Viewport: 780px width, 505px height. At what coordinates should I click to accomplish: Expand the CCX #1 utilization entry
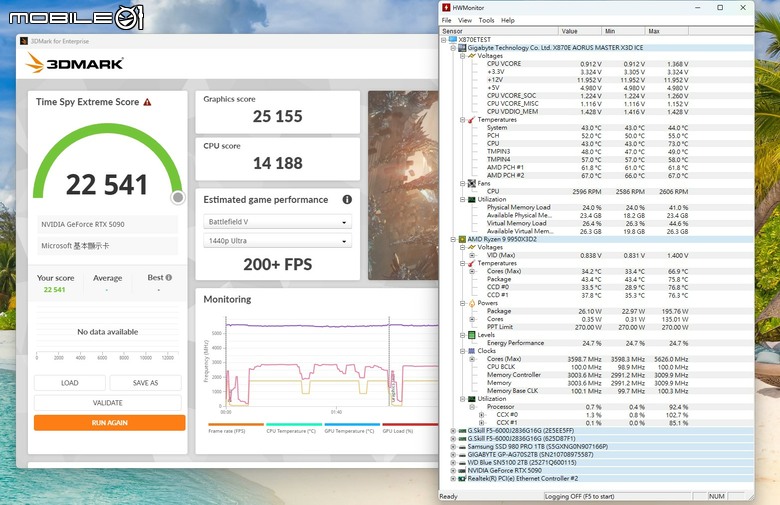coord(482,422)
